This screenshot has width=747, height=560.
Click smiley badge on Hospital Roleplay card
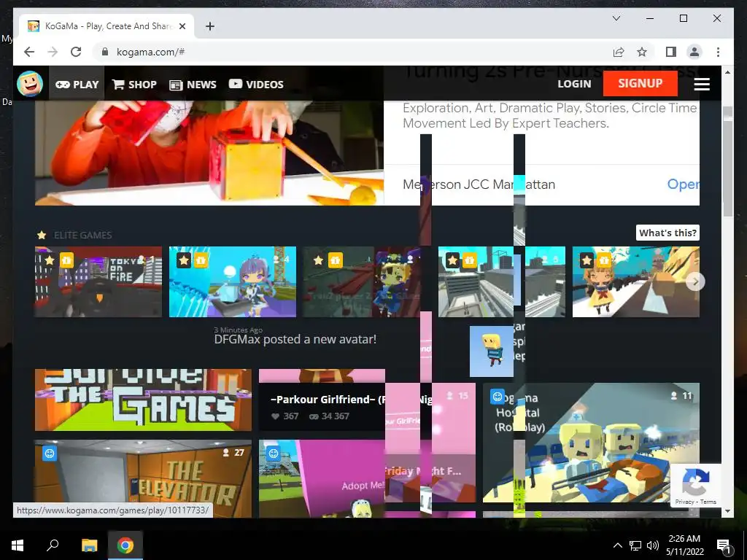[x=498, y=396]
